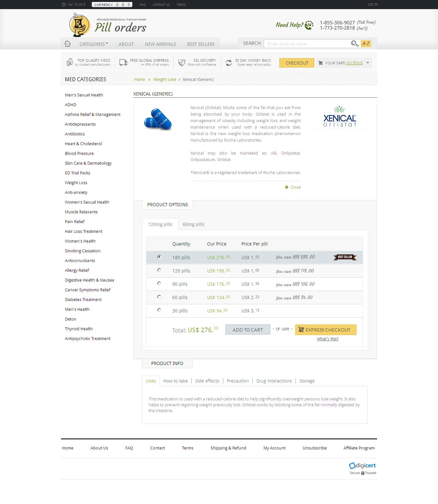438x504 pixels.
Task: Go to Home breadcrumb link
Action: tap(140, 79)
